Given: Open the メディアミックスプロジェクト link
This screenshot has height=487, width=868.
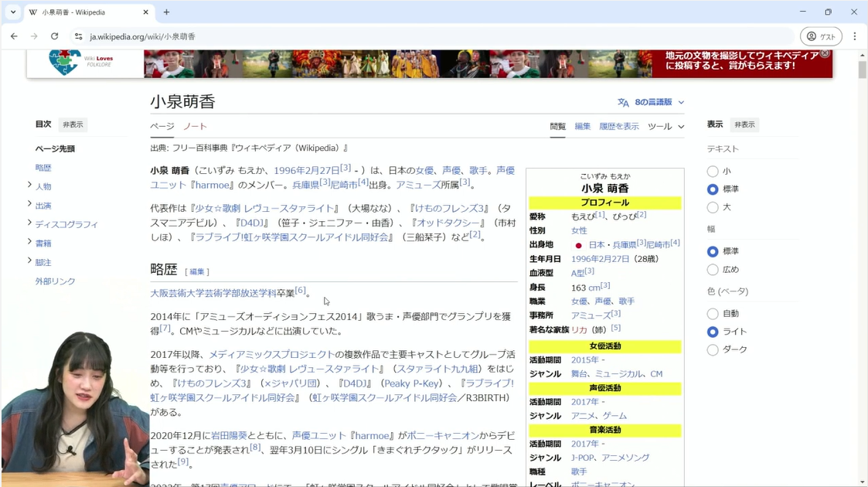Looking at the screenshot, I should (272, 354).
